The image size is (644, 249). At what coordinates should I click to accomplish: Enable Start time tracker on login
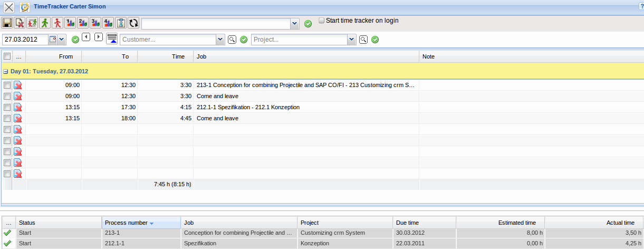click(x=322, y=21)
